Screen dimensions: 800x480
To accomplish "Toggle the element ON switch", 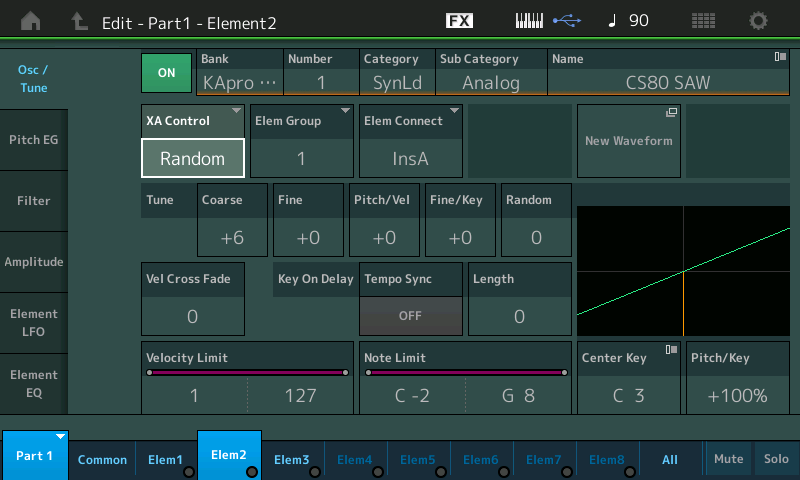I will (x=166, y=73).
